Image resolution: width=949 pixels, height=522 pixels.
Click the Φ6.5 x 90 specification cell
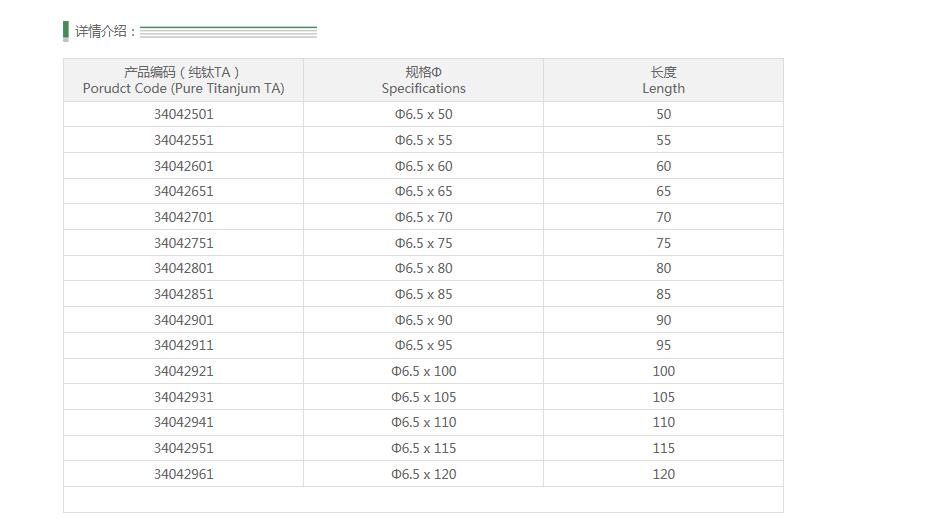tap(423, 320)
